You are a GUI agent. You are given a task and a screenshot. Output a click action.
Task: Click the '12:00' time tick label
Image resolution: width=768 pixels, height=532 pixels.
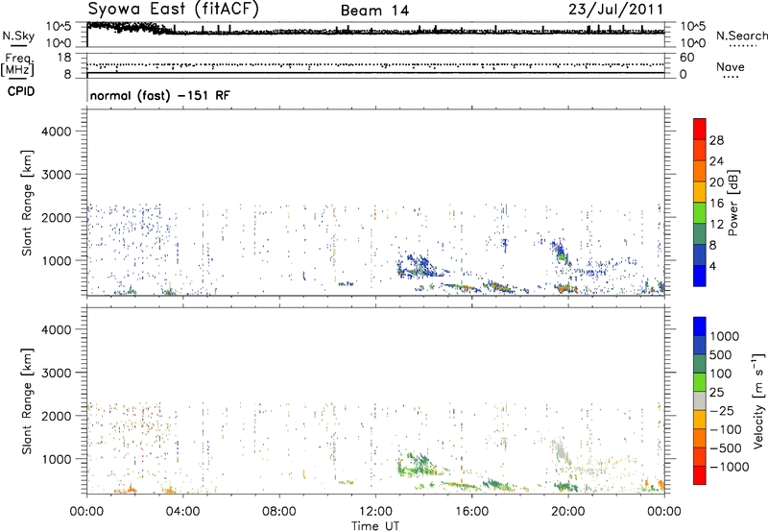375,512
